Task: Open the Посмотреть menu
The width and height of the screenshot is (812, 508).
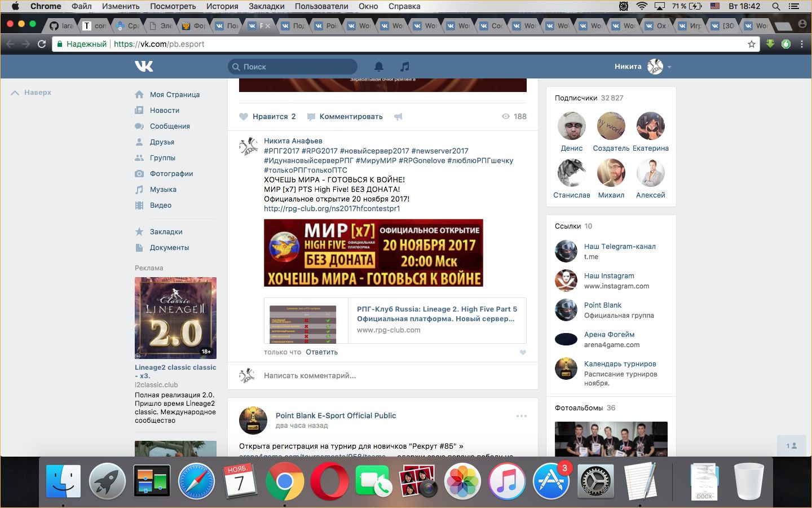Action: pos(173,6)
